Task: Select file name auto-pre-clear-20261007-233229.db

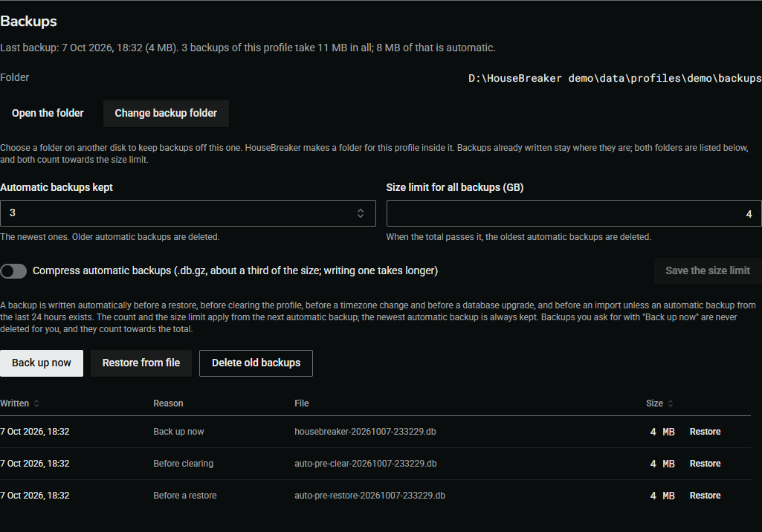Action: 366,464
